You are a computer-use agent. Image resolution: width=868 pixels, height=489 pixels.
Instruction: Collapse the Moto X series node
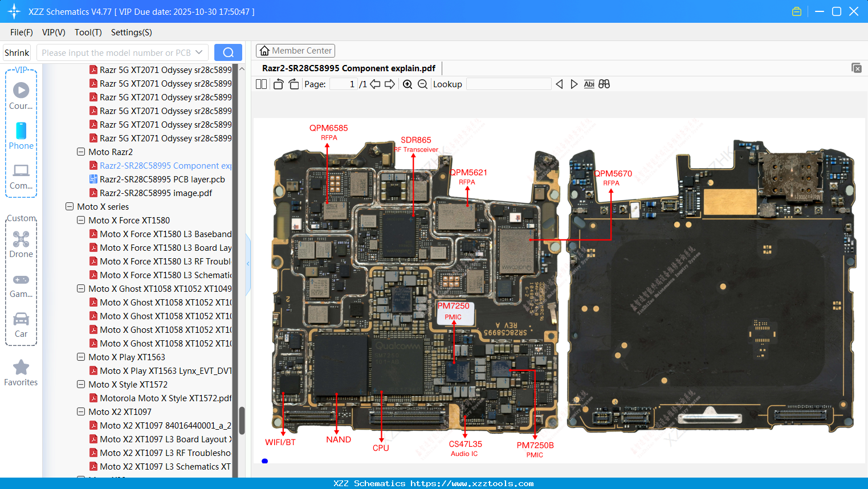[69, 206]
